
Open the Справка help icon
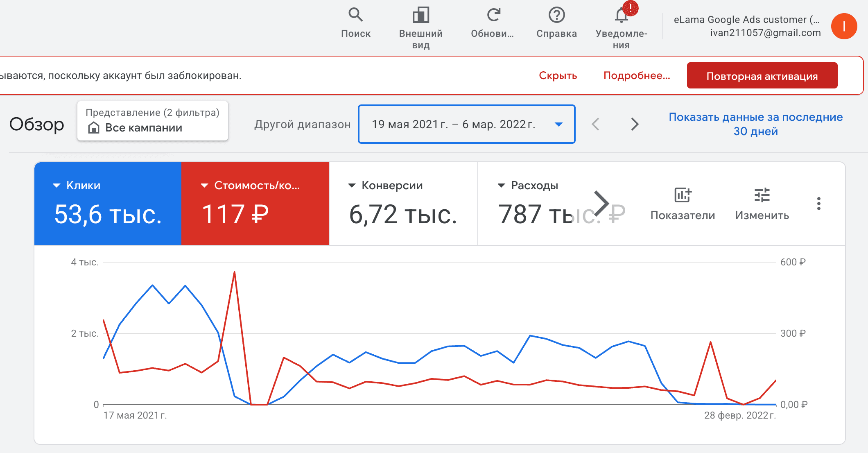pos(556,15)
